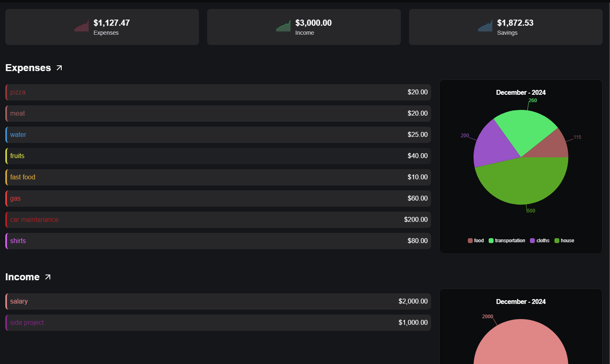This screenshot has width=610, height=364.
Task: Select the fruits expense row
Action: pyautogui.click(x=218, y=156)
